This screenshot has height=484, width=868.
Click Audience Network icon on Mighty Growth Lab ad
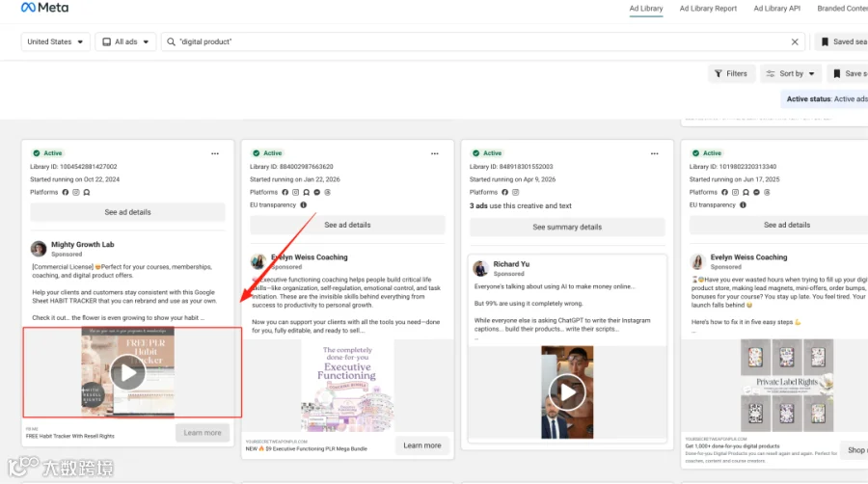(x=87, y=193)
